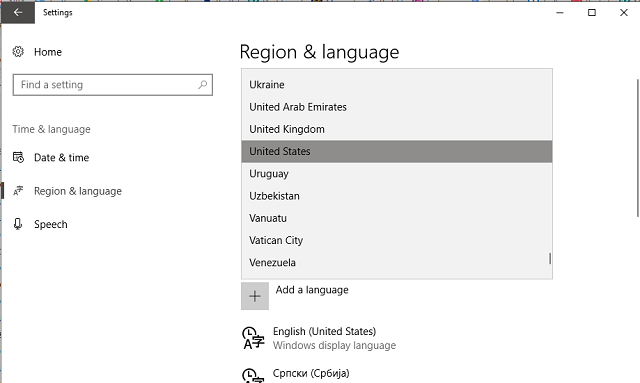Click the country list scrollbar thumb
This screenshot has width=640, height=383.
click(x=550, y=258)
